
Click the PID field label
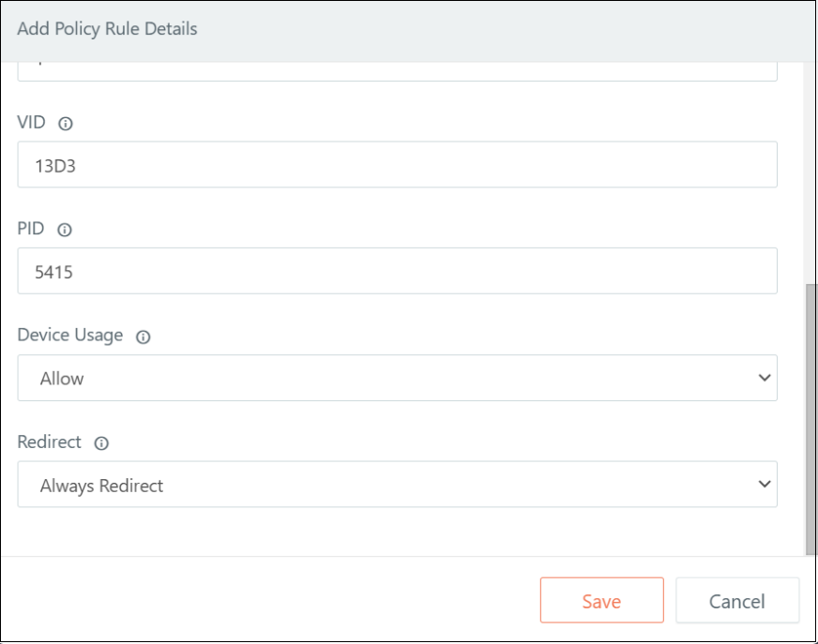[x=31, y=229]
